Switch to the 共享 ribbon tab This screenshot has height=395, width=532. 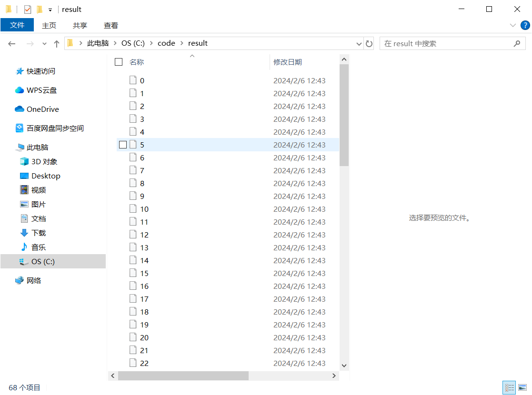click(80, 25)
